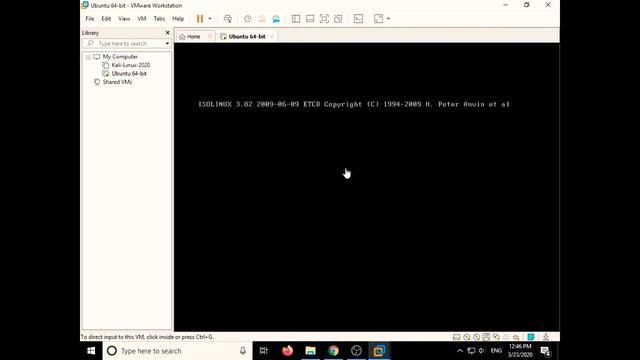This screenshot has width=640, height=360.
Task: Switch to Unity mode
Action: pos(338,19)
